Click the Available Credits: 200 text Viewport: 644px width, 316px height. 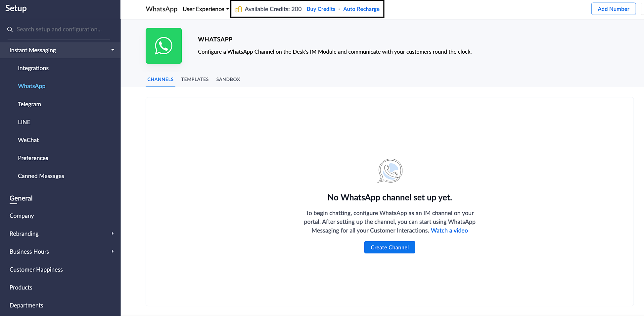coord(273,9)
